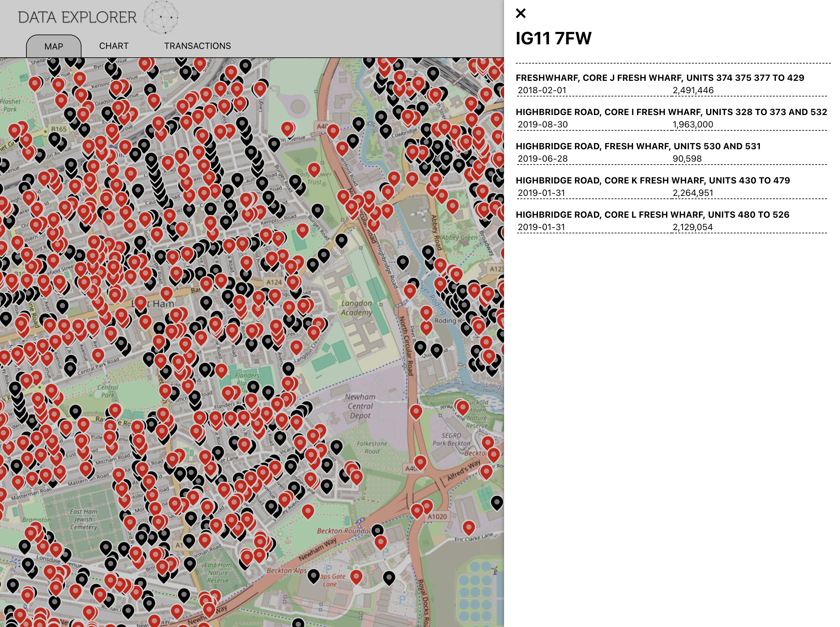This screenshot has height=627, width=840.
Task: Open Core J Fresh Wharf units 374 entry
Action: (659, 78)
